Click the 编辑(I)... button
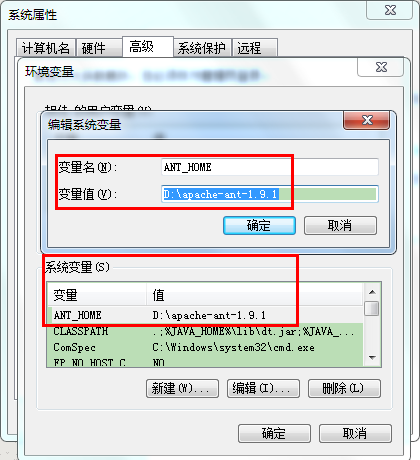The image size is (420, 460). click(263, 388)
